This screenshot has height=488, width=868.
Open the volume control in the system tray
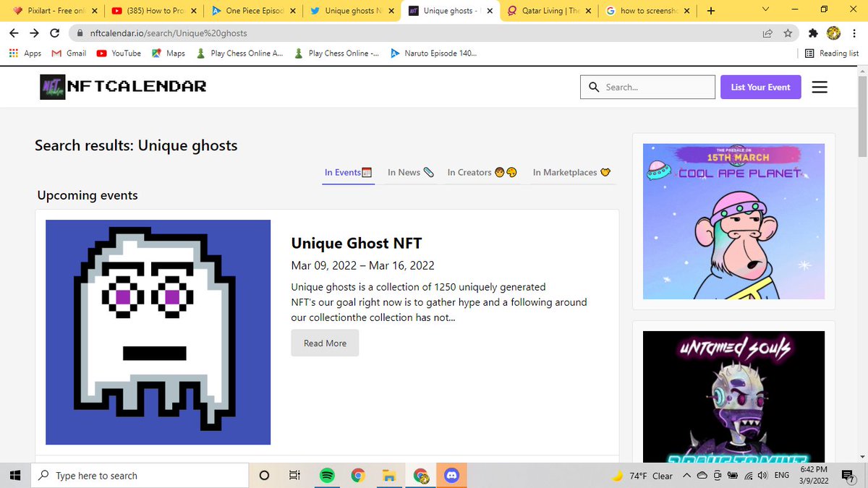(762, 476)
